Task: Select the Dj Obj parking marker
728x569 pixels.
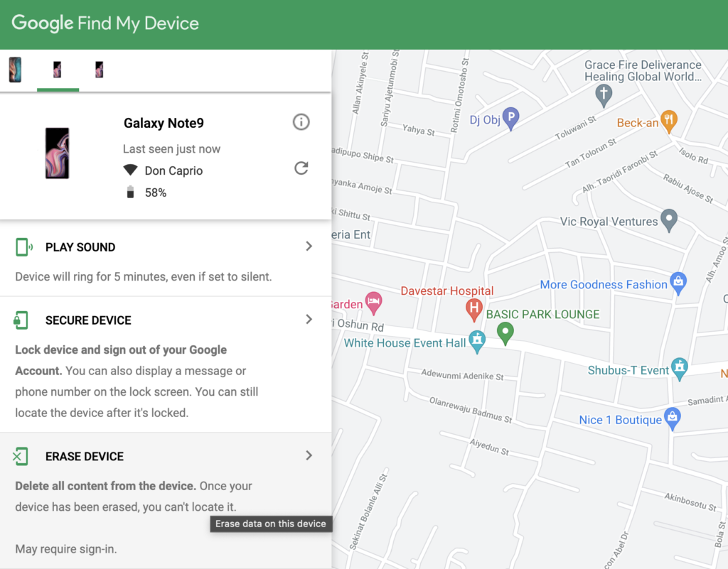Action: 510,118
